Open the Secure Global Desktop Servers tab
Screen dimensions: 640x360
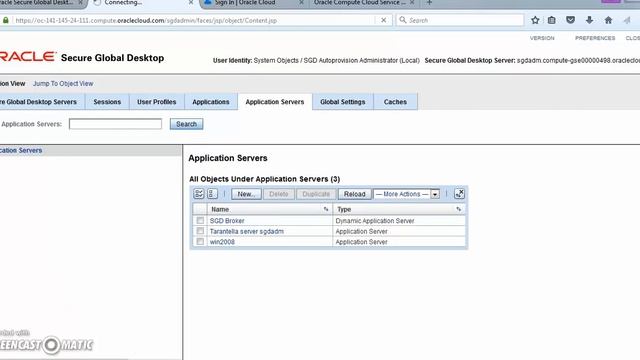(41, 102)
